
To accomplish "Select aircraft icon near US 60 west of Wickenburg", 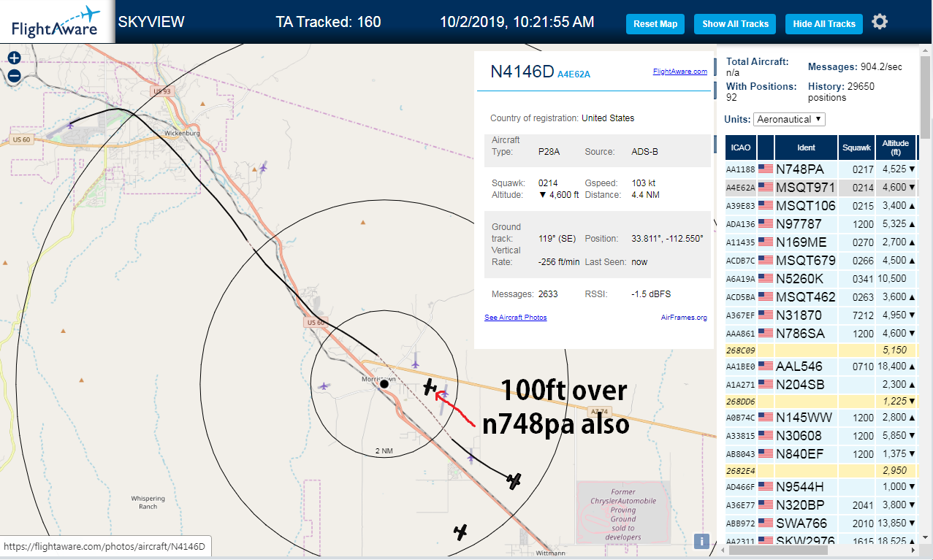I will 70,125.
